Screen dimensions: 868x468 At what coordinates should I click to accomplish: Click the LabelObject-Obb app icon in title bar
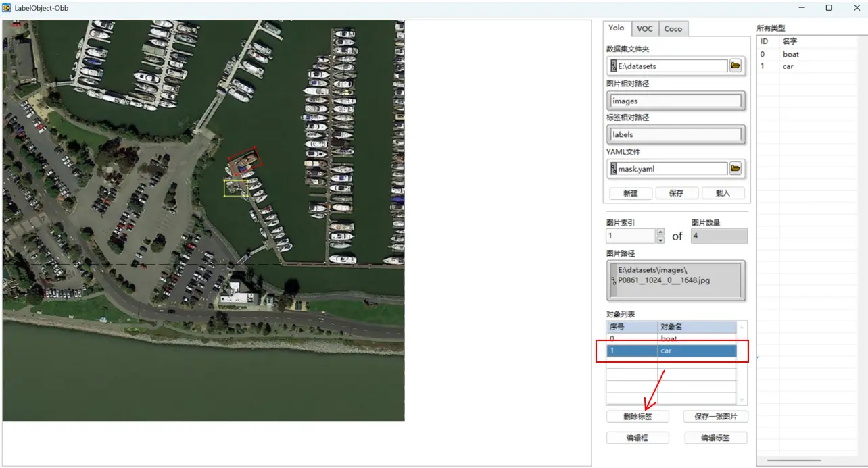(7, 8)
